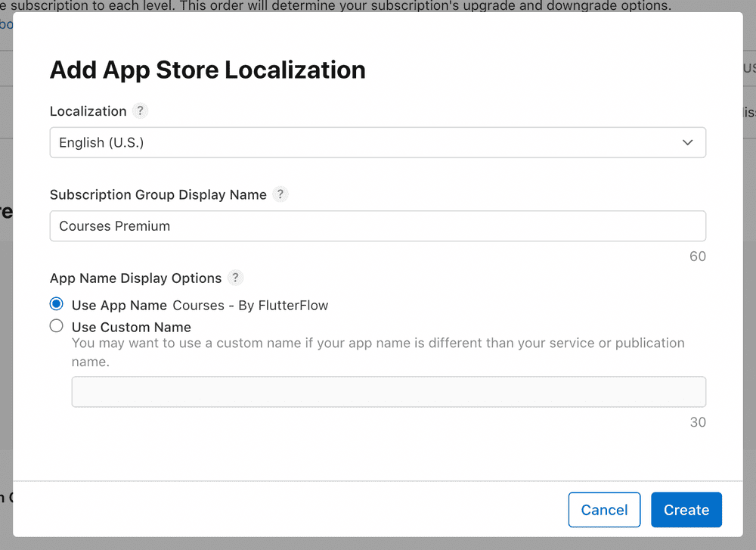Viewport: 756px width, 550px height.
Task: Click the chevron arrow in the Localization selector
Action: tap(687, 143)
